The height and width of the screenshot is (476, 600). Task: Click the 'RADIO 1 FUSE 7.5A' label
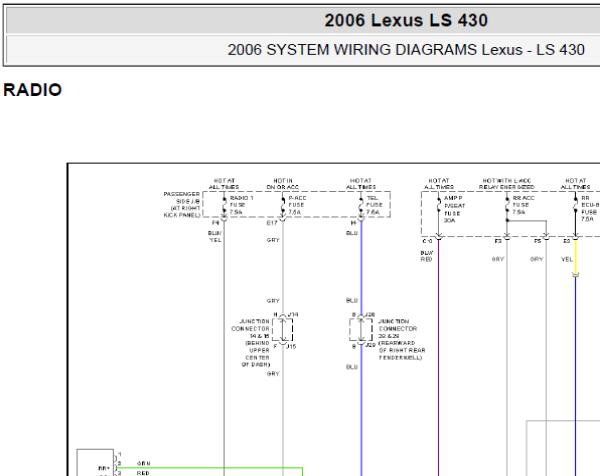241,205
